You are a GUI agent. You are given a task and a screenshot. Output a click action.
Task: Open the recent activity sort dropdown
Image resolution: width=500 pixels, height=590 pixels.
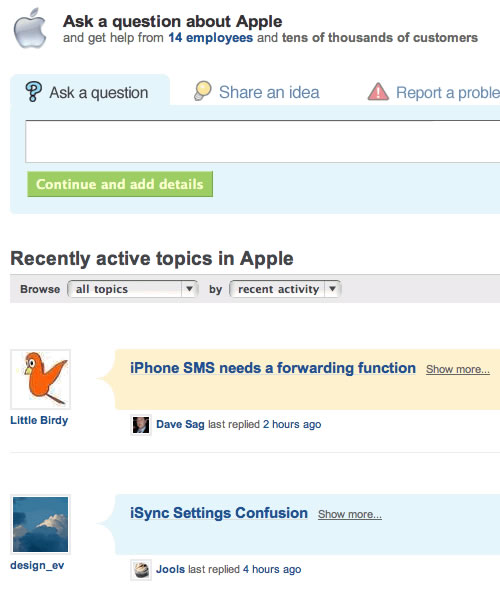click(x=285, y=289)
